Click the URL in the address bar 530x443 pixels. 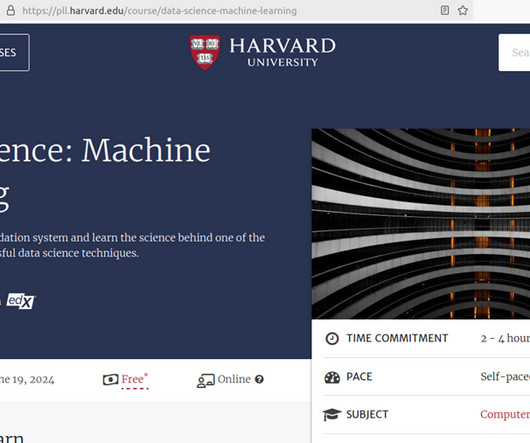[x=160, y=11]
